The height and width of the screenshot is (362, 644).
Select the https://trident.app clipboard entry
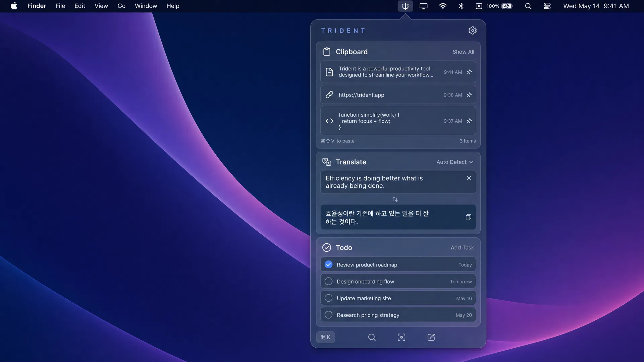coord(398,95)
